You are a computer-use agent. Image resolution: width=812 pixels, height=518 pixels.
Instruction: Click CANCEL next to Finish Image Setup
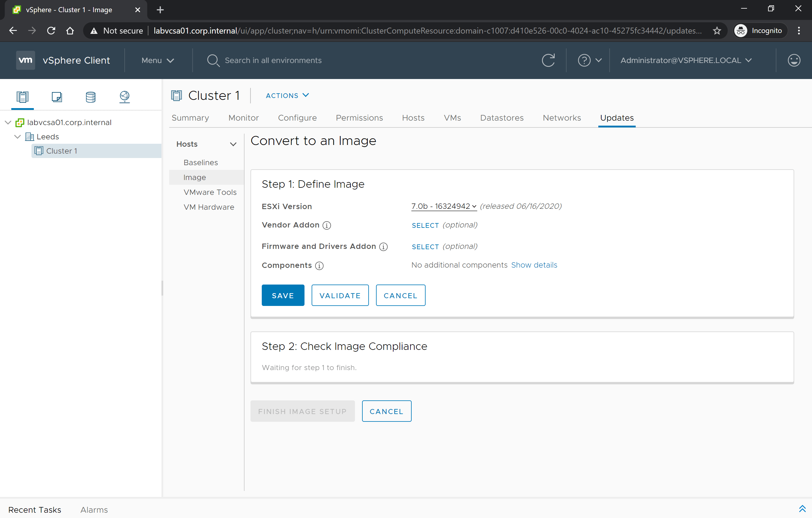[x=386, y=411]
